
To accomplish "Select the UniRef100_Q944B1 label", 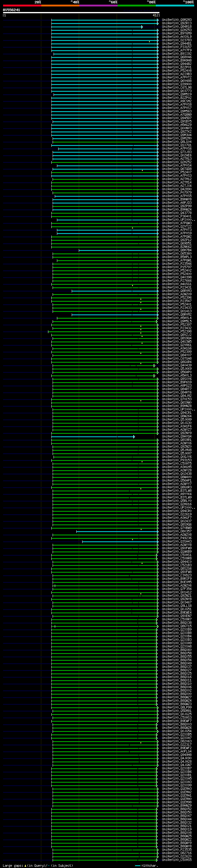I will [177, 43].
